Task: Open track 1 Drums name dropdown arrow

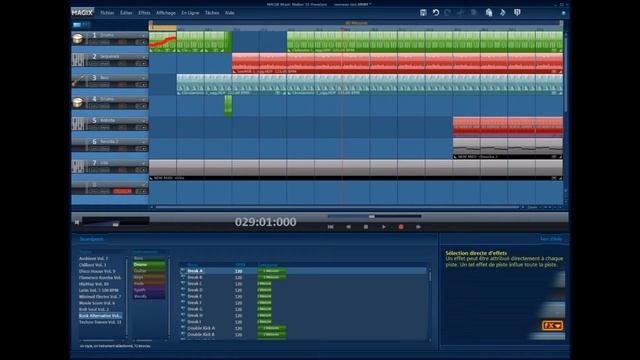Action: [x=144, y=36]
